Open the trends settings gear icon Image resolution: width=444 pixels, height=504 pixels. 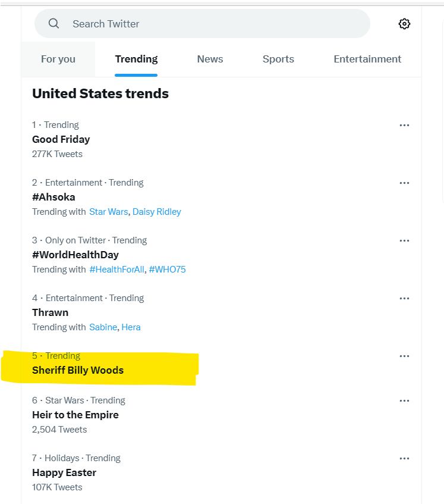404,24
